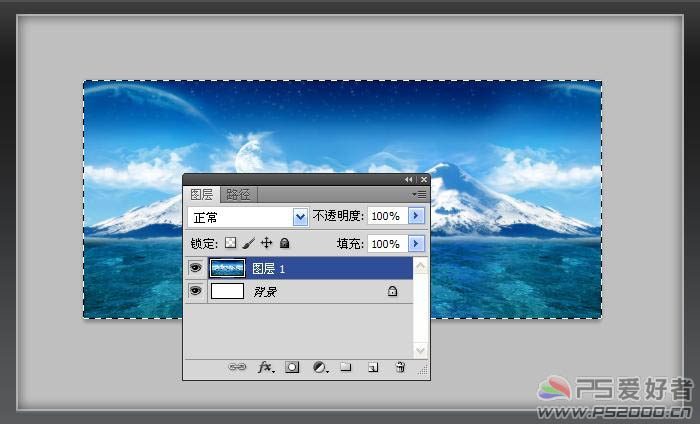Hide 图层 1 with its eye icon
The height and width of the screenshot is (424, 700).
pyautogui.click(x=195, y=268)
